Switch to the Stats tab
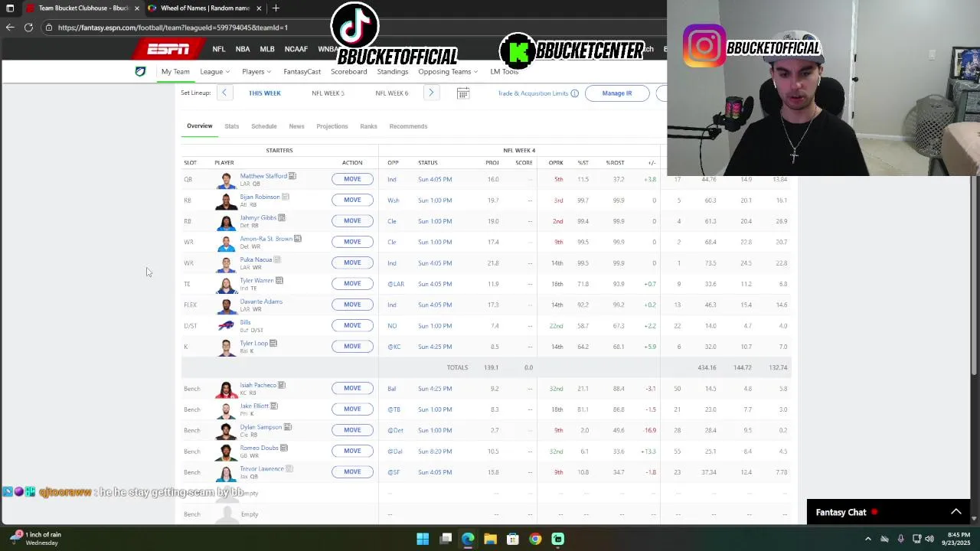This screenshot has height=551, width=980. 232,126
